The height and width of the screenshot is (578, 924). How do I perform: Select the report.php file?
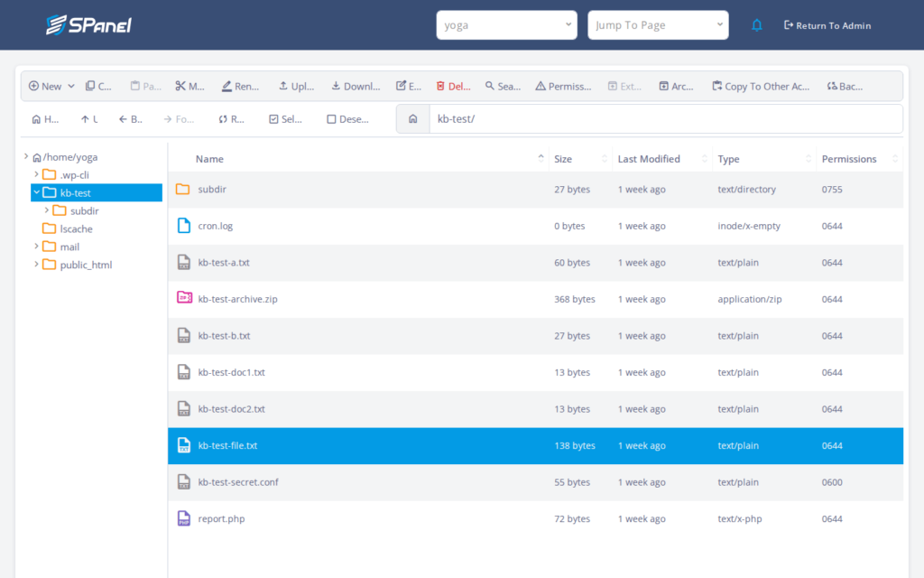click(536, 518)
